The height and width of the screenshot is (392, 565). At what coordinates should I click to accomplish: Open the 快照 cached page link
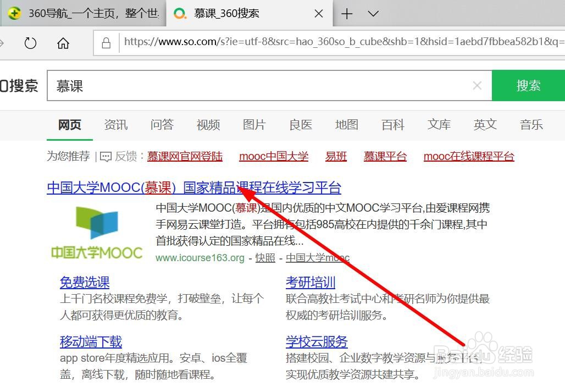click(265, 258)
